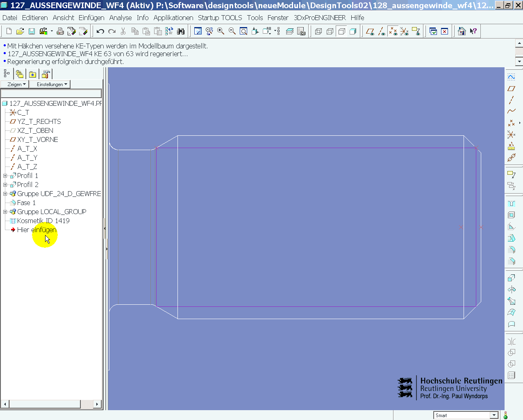
Task: Expand Gruppe LOCAL_GROUP node
Action: tap(5, 212)
